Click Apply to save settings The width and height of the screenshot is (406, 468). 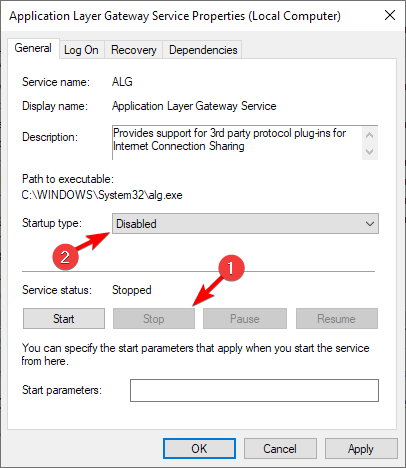(x=361, y=449)
